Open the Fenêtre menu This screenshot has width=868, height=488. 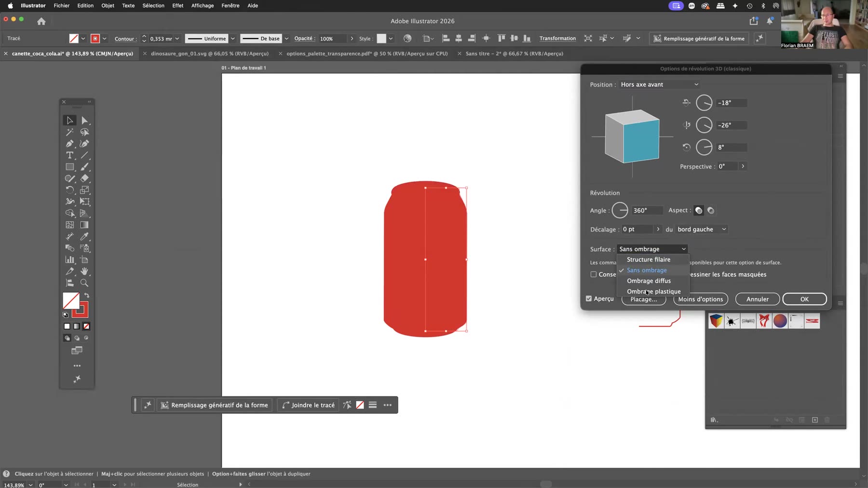pyautogui.click(x=230, y=6)
